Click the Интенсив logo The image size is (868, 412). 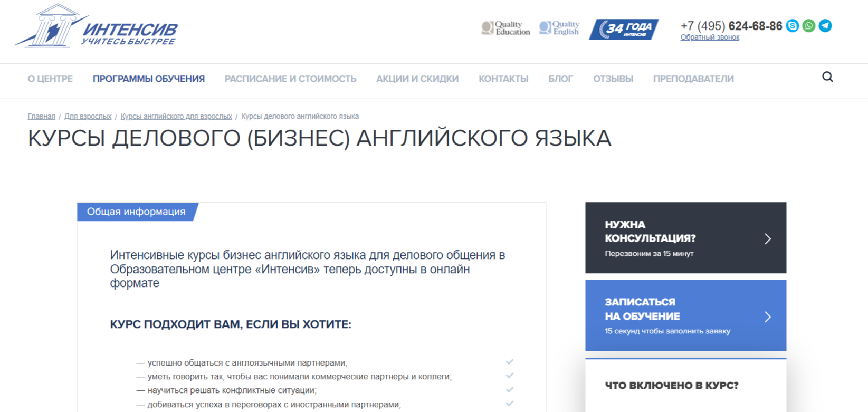tap(96, 26)
